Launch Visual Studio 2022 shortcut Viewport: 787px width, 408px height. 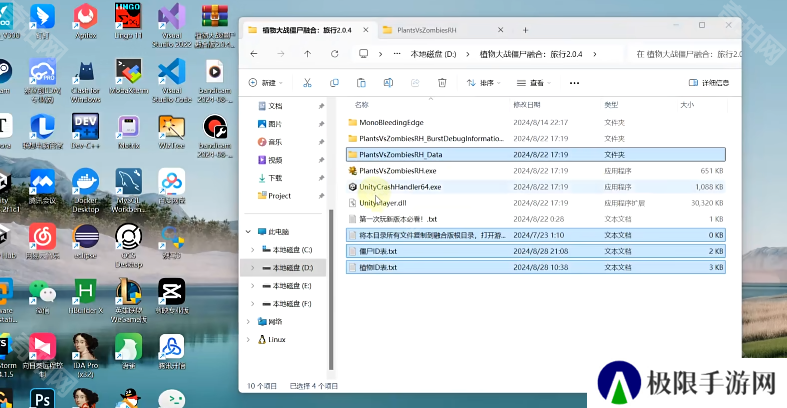coord(172,26)
